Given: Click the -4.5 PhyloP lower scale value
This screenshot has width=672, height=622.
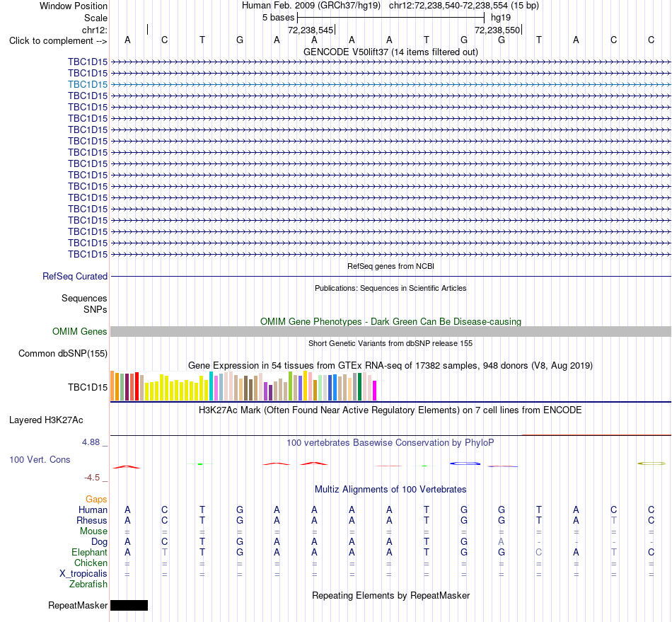Looking at the screenshot, I should [92, 478].
